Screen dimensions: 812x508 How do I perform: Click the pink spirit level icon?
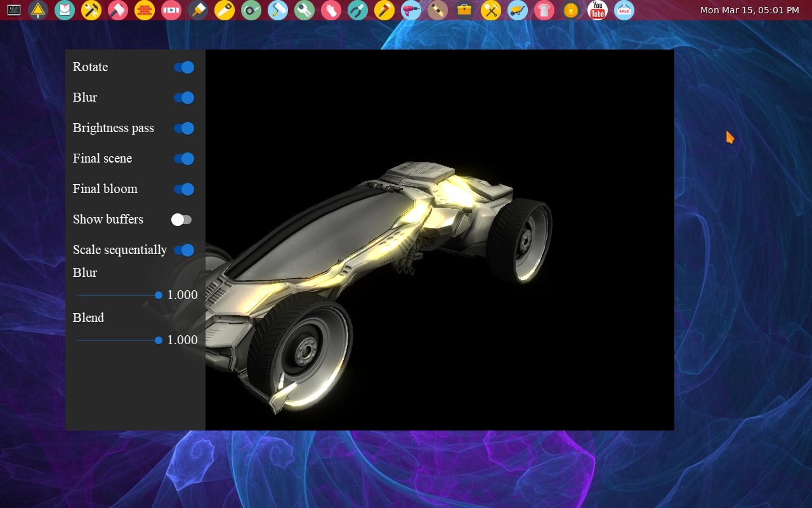click(171, 10)
